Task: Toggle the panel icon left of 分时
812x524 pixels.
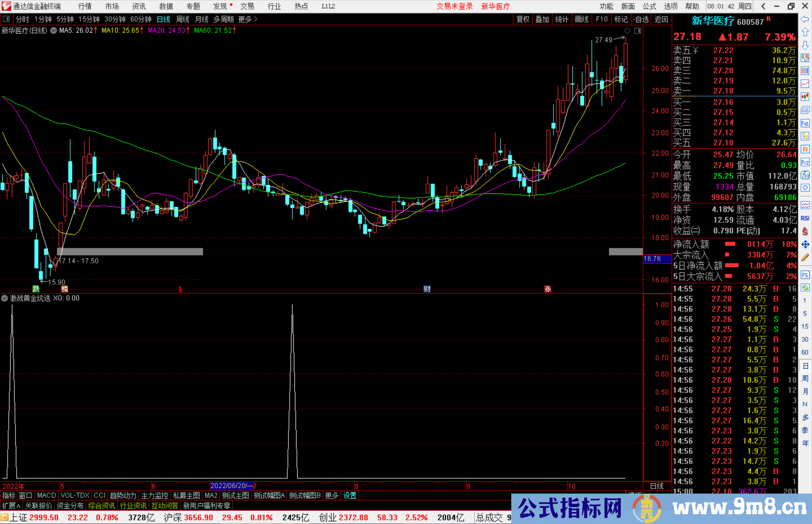Action: pos(6,19)
